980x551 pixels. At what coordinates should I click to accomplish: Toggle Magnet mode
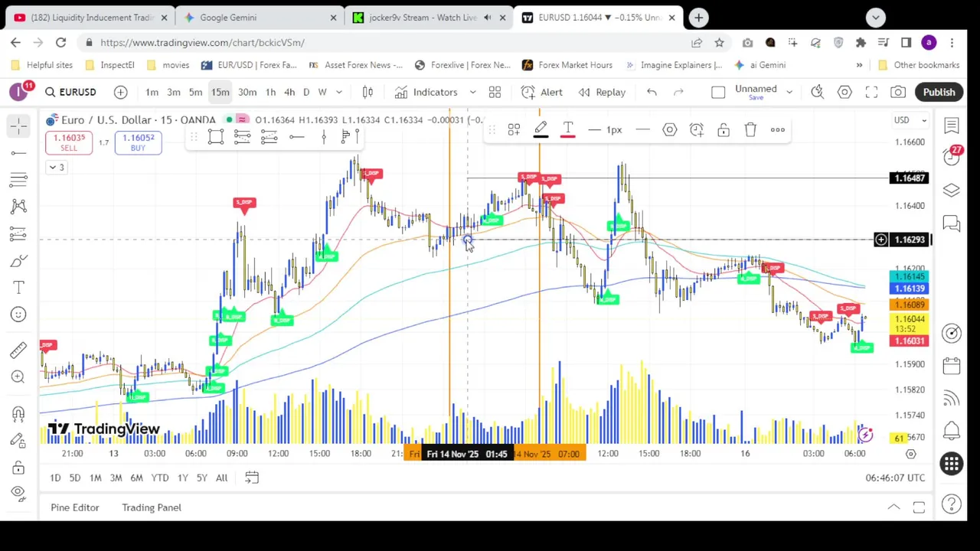point(18,414)
